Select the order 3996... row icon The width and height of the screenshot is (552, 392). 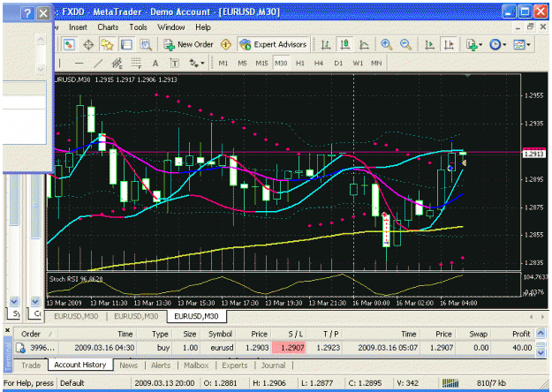coord(21,348)
